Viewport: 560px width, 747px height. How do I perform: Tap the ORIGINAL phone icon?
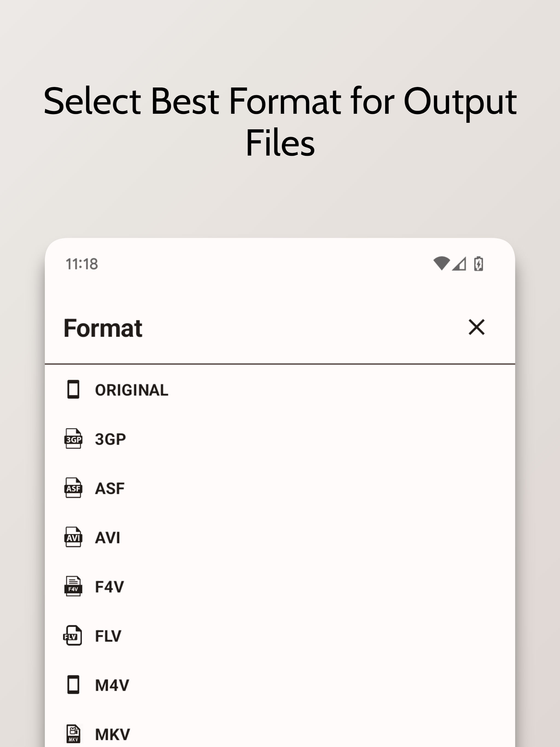coord(73,389)
